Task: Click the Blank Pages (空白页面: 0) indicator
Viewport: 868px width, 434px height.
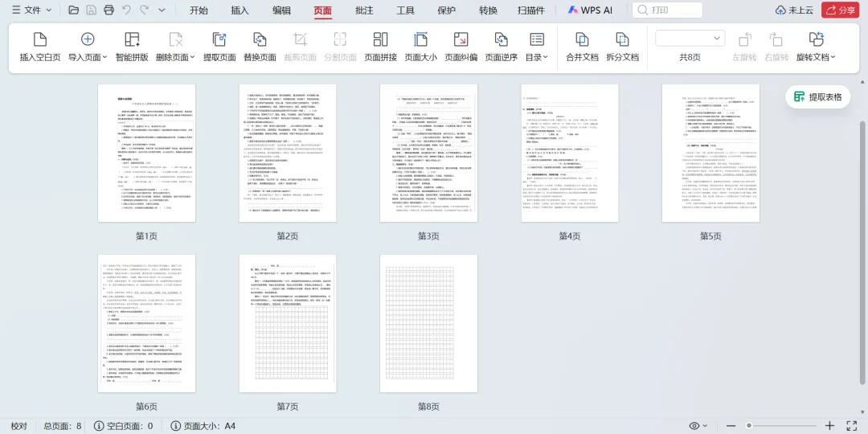Action: pyautogui.click(x=124, y=426)
